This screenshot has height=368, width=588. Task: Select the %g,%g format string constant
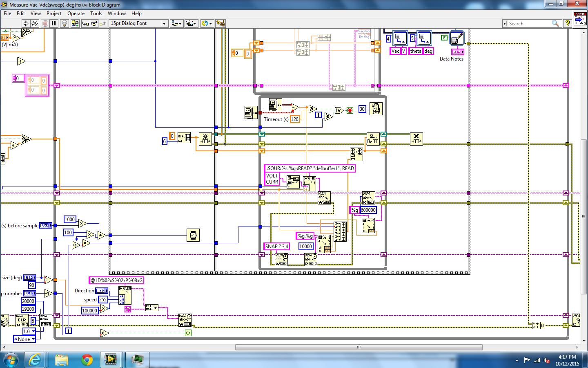[305, 236]
